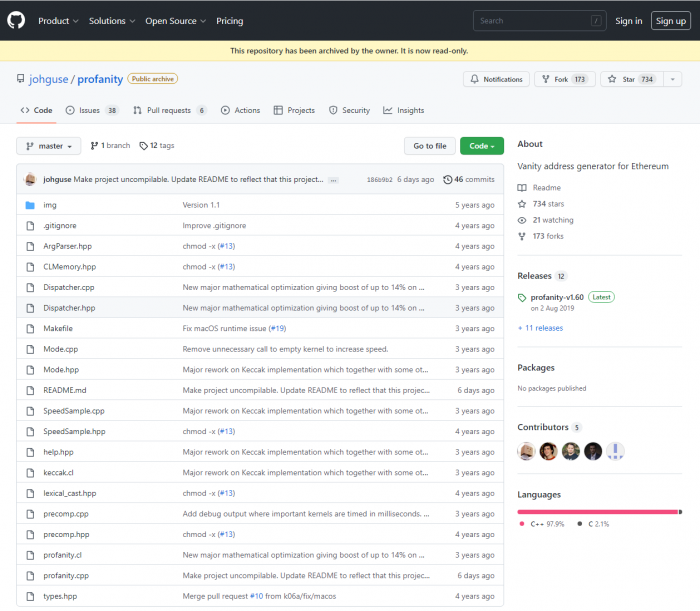This screenshot has width=700, height=611.
Task: Switch to the Issues tab
Action: [x=92, y=110]
